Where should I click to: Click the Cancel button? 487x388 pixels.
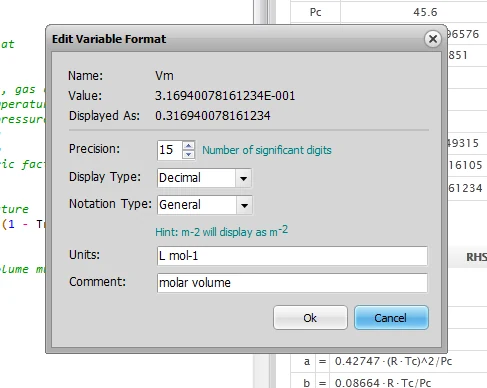[391, 318]
